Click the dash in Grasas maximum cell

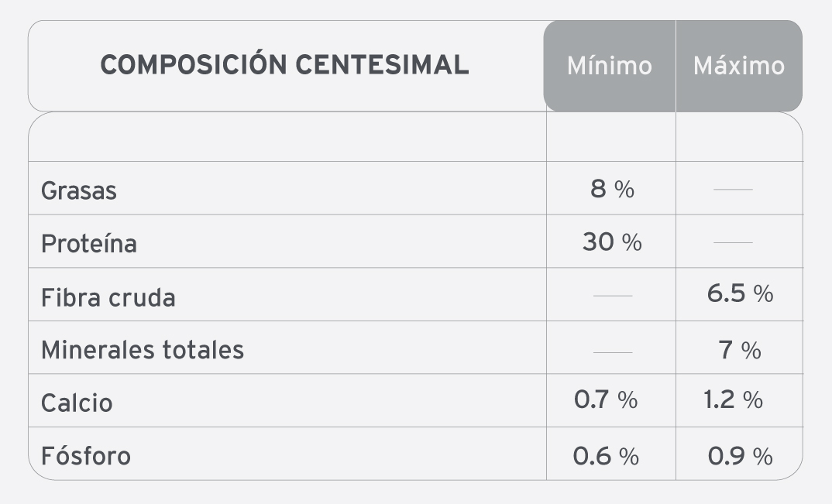tap(733, 190)
